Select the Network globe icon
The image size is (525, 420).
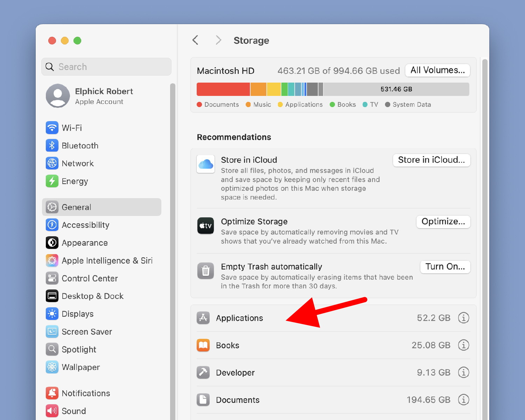pyautogui.click(x=52, y=163)
